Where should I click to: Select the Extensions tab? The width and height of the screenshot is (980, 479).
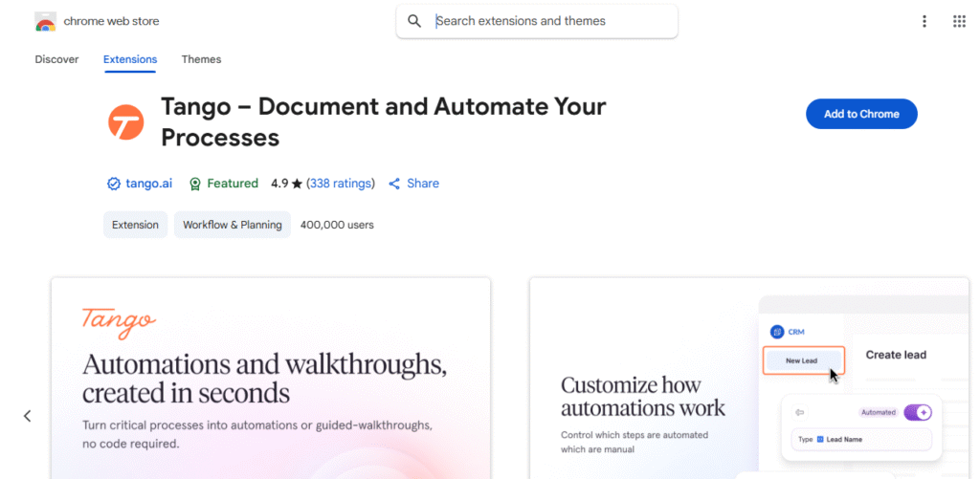pyautogui.click(x=130, y=59)
